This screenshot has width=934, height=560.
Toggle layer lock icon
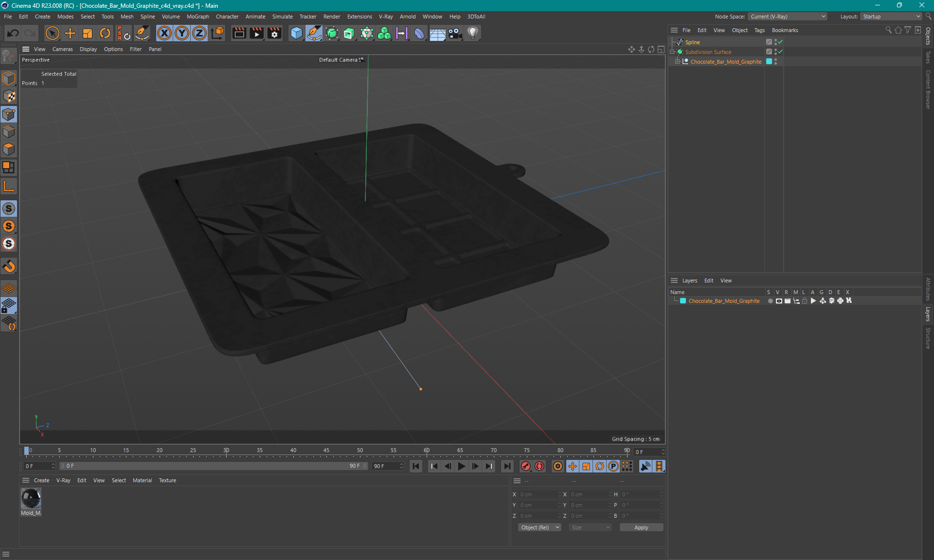coord(805,301)
